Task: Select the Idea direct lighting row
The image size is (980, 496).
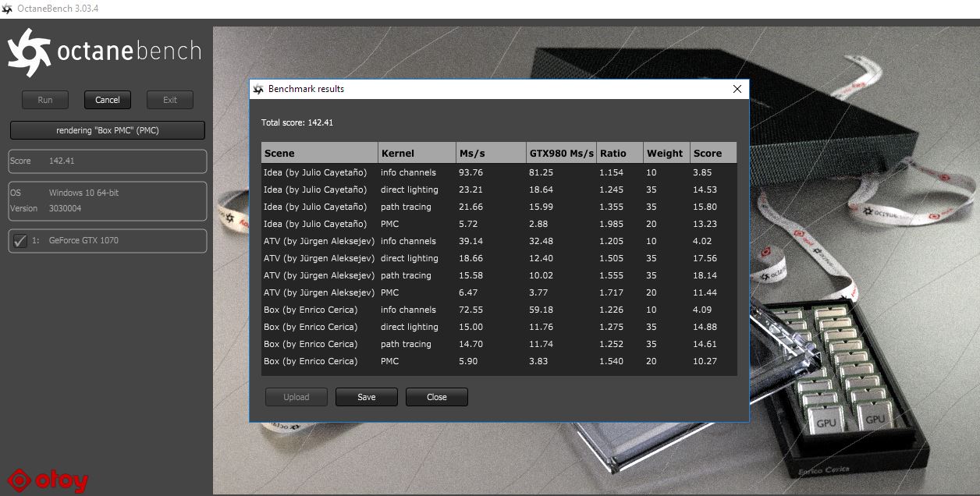Action: (499, 190)
